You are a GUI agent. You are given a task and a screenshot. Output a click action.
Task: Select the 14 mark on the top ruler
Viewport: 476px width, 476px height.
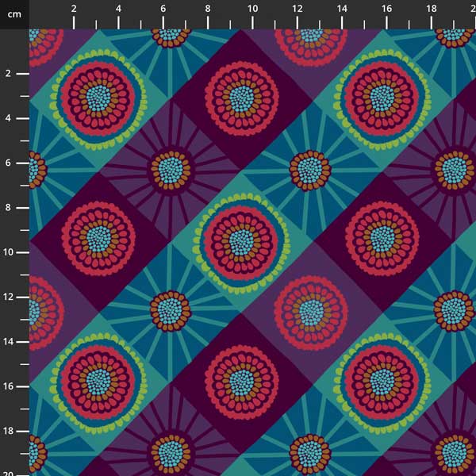coord(341,9)
